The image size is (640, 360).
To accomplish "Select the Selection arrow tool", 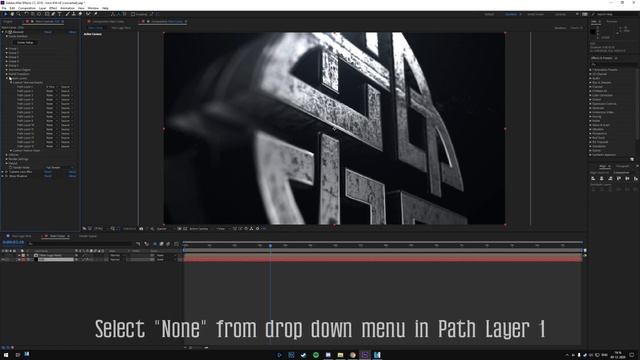I will pyautogui.click(x=5, y=14).
